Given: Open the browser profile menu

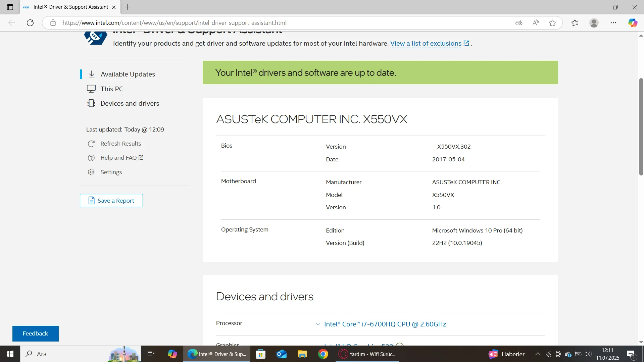Looking at the screenshot, I should tap(594, 23).
